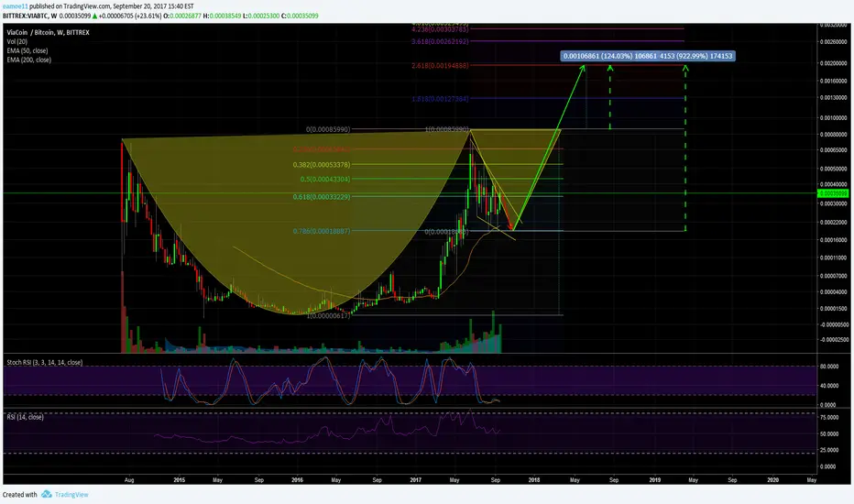The width and height of the screenshot is (854, 504).
Task: Click the 0.5(0.00043304) retracement label
Action: tap(325, 180)
